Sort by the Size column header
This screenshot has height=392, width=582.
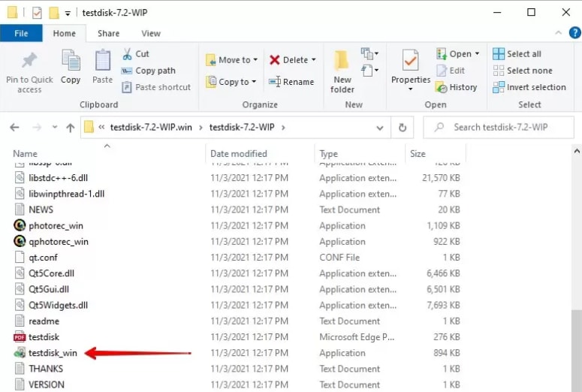pyautogui.click(x=418, y=154)
